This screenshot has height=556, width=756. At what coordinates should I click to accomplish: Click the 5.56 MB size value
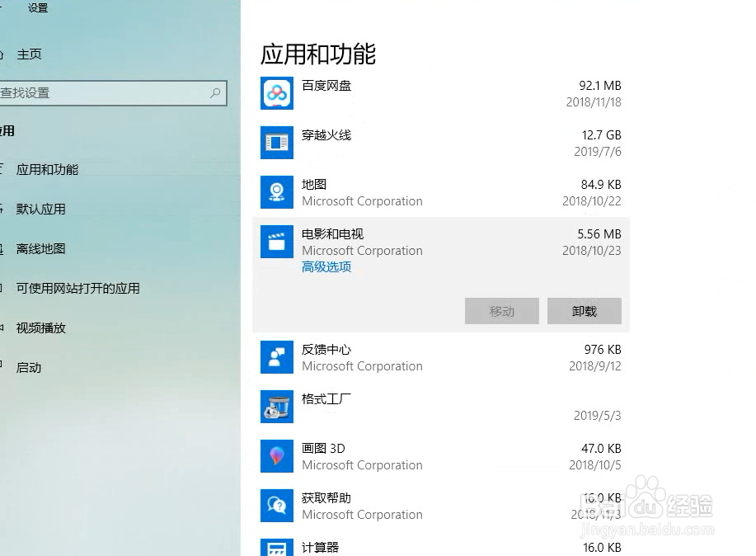point(599,234)
